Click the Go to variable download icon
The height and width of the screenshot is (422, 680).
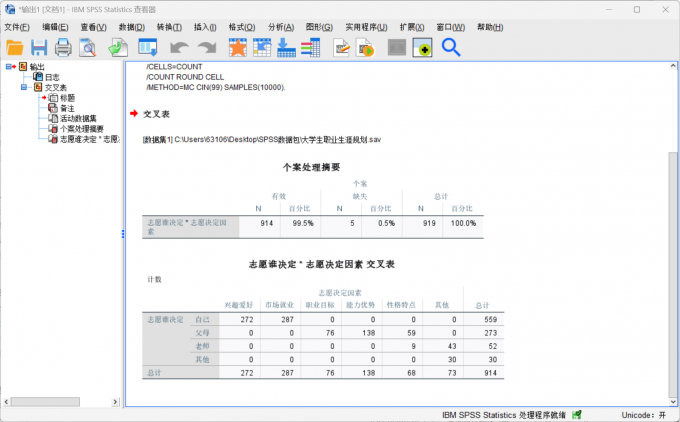point(286,47)
